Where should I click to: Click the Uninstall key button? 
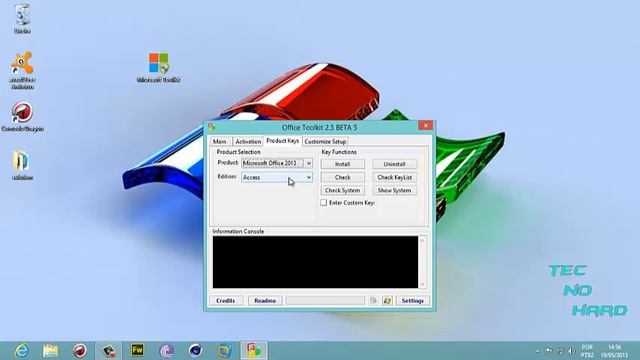[x=394, y=164]
